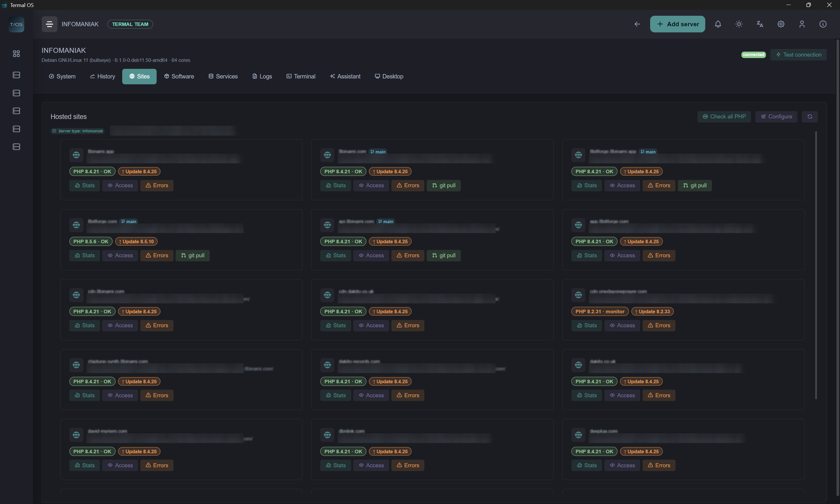Screen dimensions: 840x504
Task: Click the PHP 8.5.6 · OK badge
Action: (x=91, y=241)
